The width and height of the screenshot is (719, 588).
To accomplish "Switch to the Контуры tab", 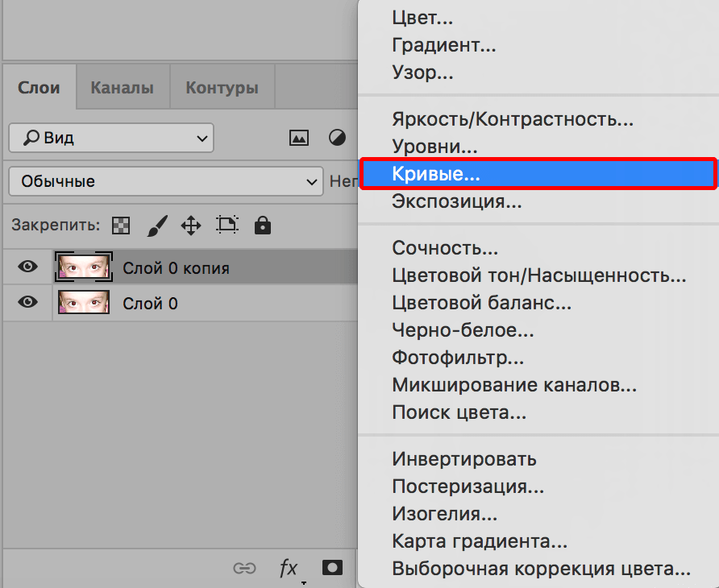I will [x=222, y=86].
